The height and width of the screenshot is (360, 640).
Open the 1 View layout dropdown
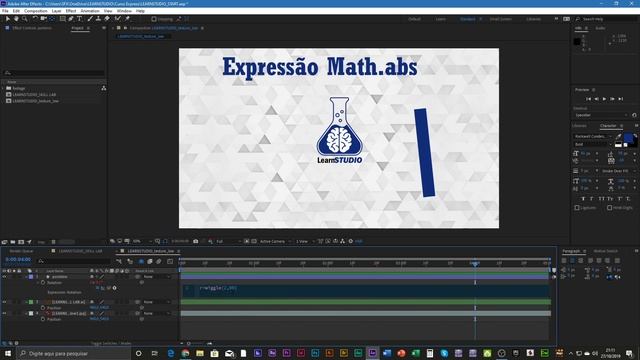305,241
